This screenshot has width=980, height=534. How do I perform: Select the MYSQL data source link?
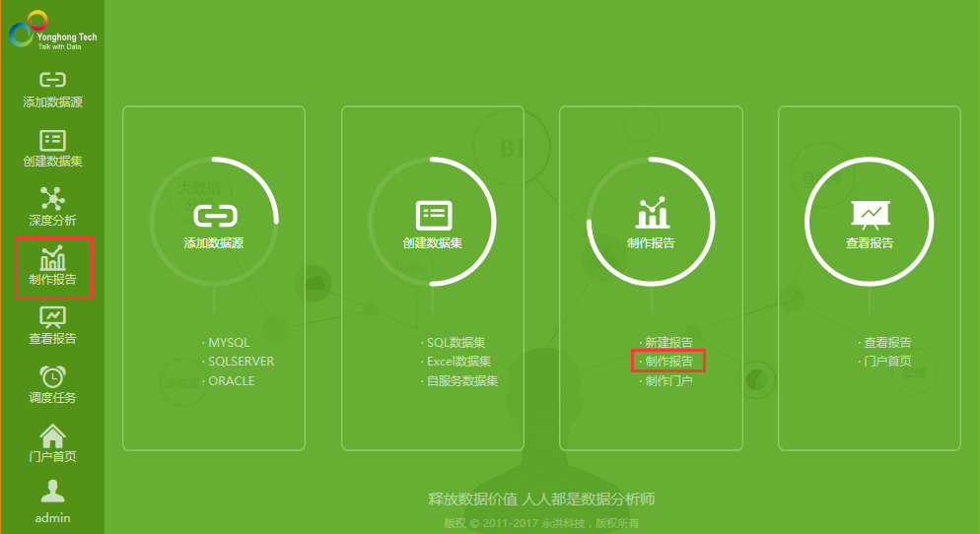point(229,343)
